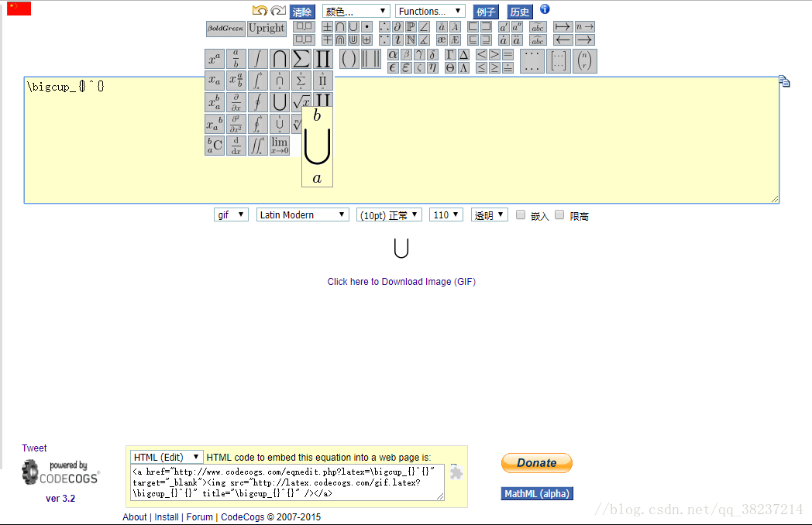Enable the 限高 (compressed) checkbox
Image resolution: width=812 pixels, height=525 pixels.
559,214
